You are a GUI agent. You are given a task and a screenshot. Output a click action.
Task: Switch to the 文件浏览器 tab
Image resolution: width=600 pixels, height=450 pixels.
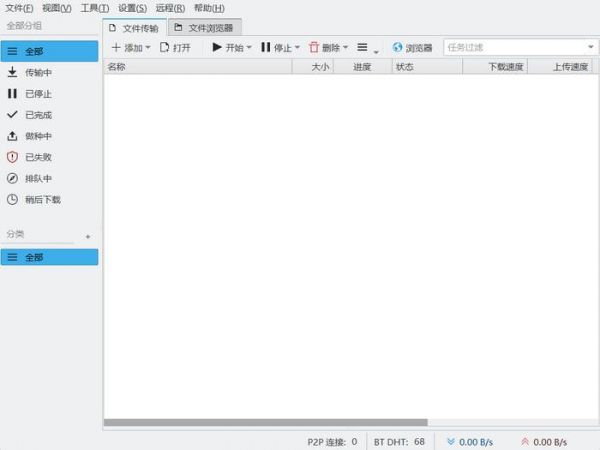click(x=204, y=28)
